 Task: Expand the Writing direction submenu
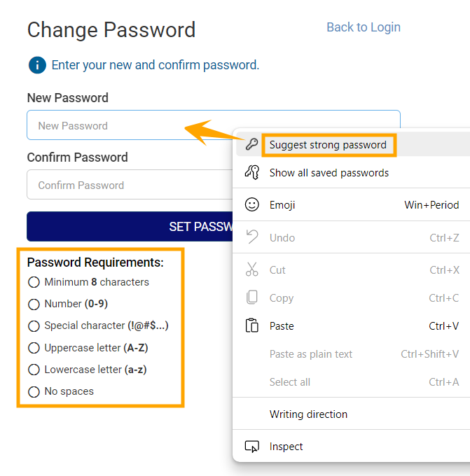pyautogui.click(x=308, y=414)
